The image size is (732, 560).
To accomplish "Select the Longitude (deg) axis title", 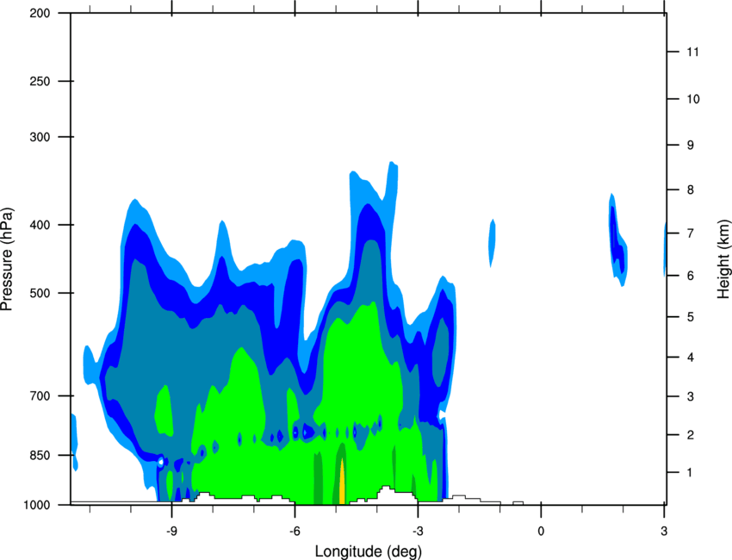I will [x=369, y=551].
